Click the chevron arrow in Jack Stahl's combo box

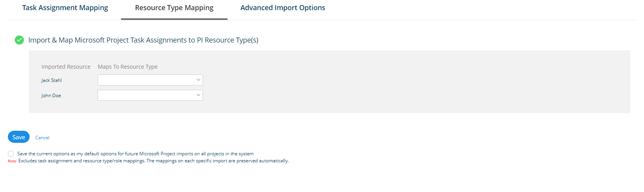198,80
